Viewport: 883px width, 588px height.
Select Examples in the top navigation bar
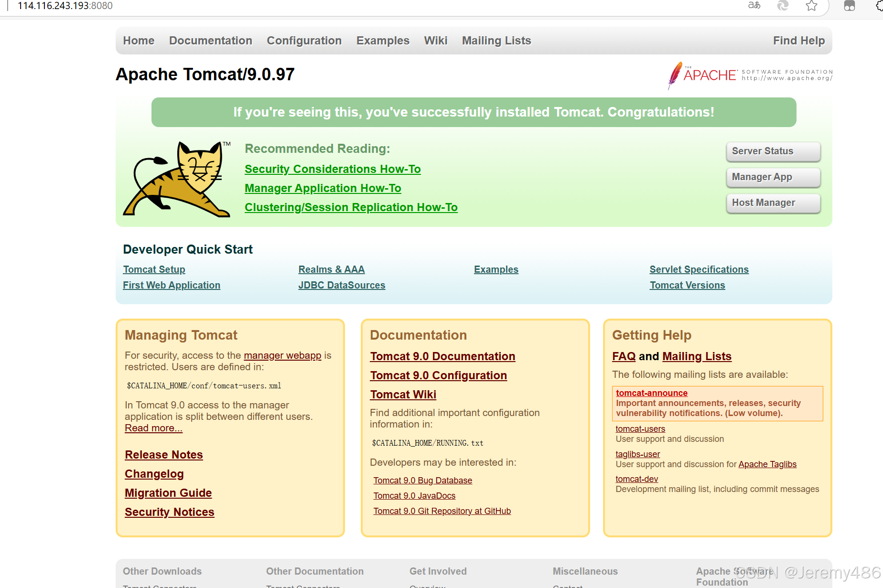tap(383, 41)
